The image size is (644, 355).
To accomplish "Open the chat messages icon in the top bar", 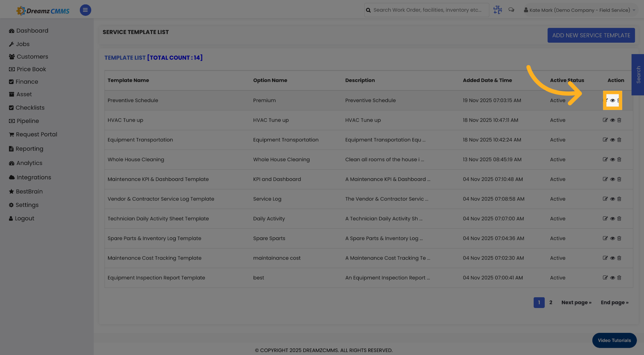I will pyautogui.click(x=511, y=10).
